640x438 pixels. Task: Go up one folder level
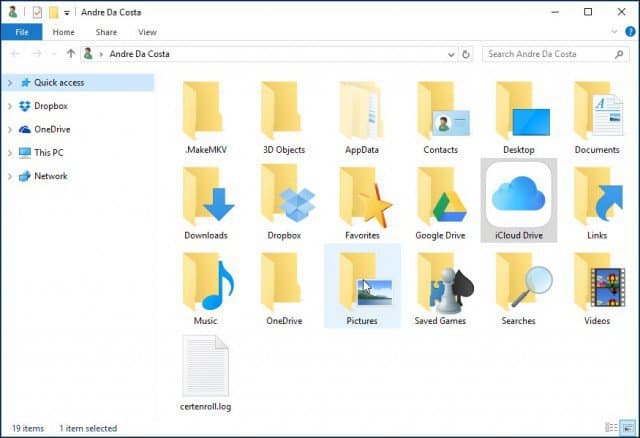pyautogui.click(x=71, y=53)
